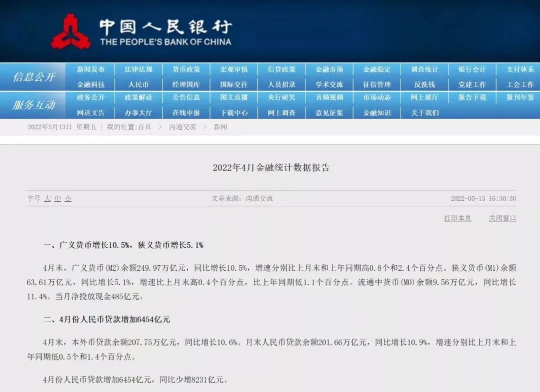Click 关于我们 in the navigation

(424, 112)
